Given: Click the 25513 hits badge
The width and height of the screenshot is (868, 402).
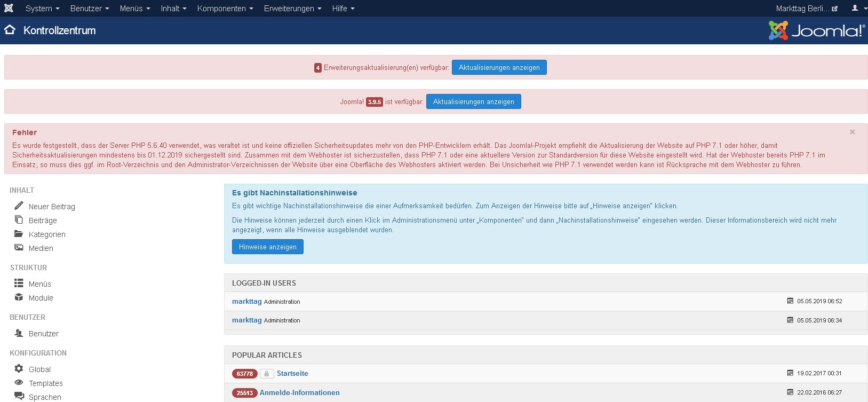Looking at the screenshot, I should click(245, 393).
